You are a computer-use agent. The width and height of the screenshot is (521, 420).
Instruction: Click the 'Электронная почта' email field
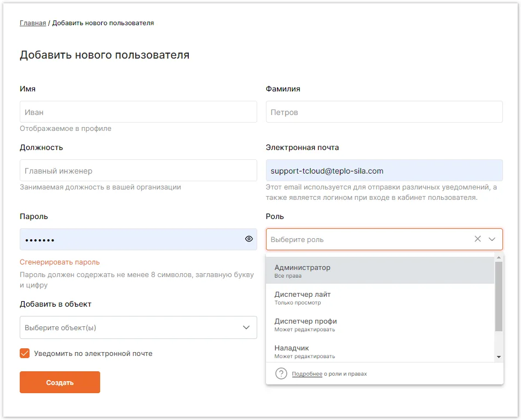tap(384, 171)
